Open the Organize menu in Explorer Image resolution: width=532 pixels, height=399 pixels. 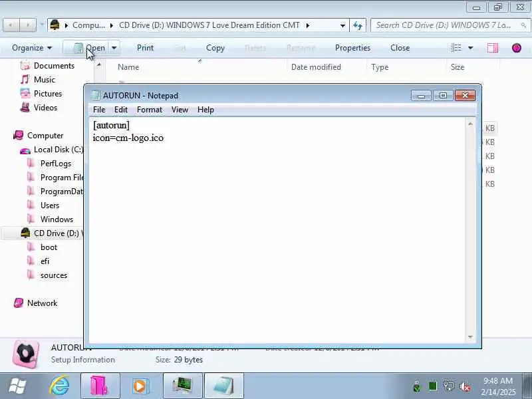point(32,48)
